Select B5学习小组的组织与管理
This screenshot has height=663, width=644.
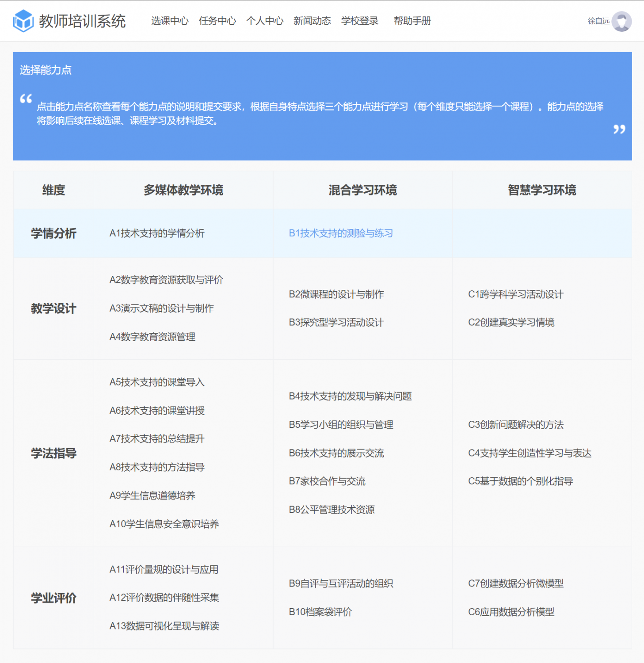341,424
